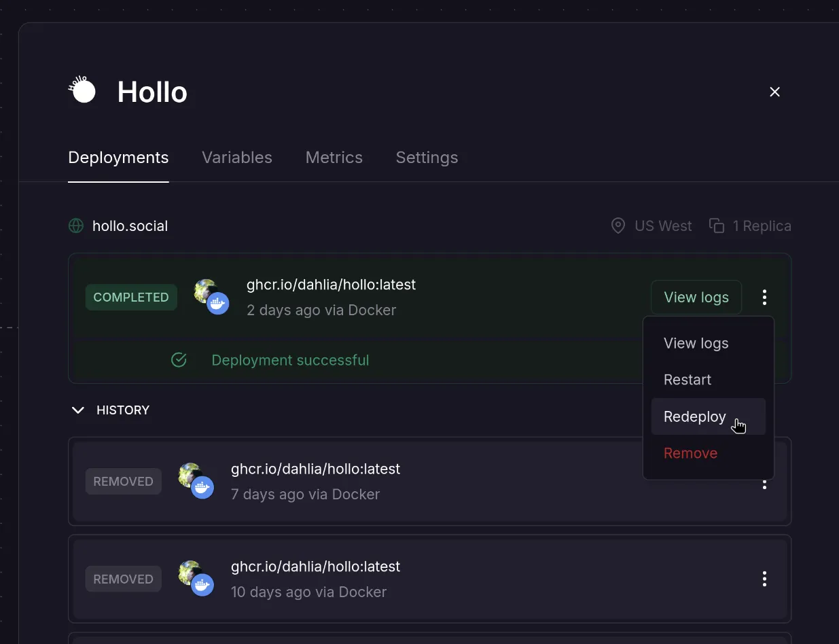839x644 pixels.
Task: Click the globe icon beside hollo.social
Action: pos(76,226)
